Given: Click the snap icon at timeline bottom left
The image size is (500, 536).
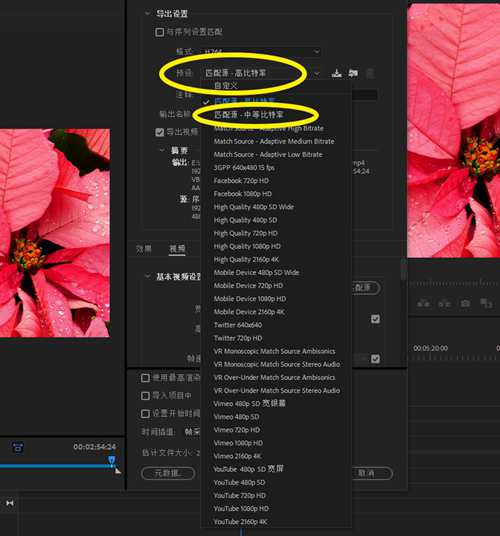Looking at the screenshot, I should 10,503.
